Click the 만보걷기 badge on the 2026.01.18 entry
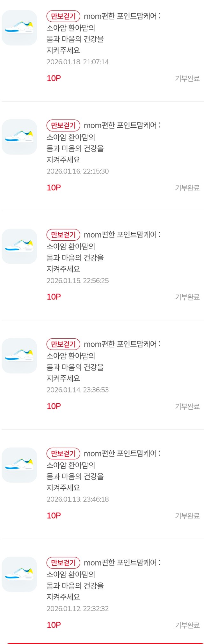204x644 pixels. tap(63, 16)
